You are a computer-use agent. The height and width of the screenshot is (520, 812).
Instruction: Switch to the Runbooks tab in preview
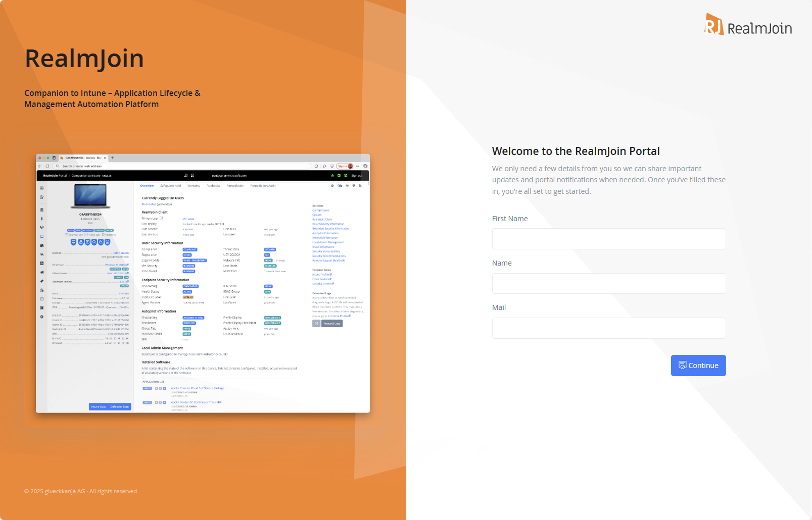point(213,186)
